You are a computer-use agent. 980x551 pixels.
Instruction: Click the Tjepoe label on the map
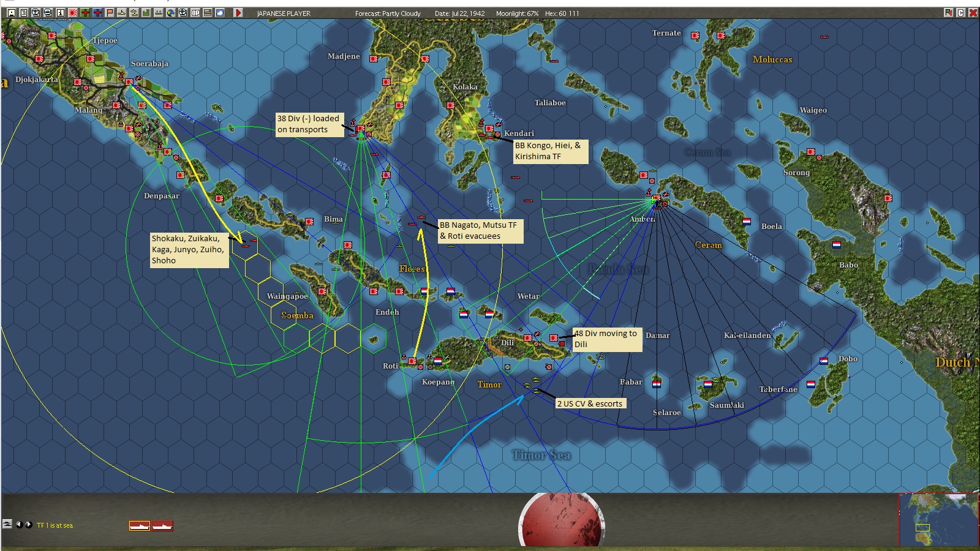tap(105, 40)
